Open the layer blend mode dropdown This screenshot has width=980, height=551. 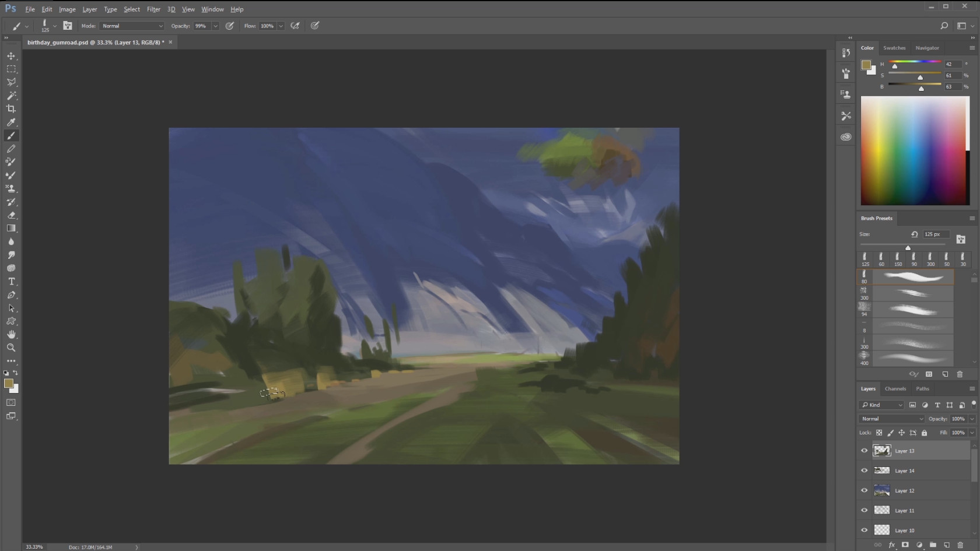click(x=892, y=419)
